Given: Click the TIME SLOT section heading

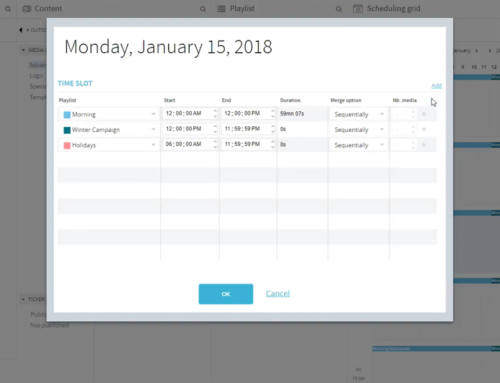Looking at the screenshot, I should pyautogui.click(x=75, y=83).
